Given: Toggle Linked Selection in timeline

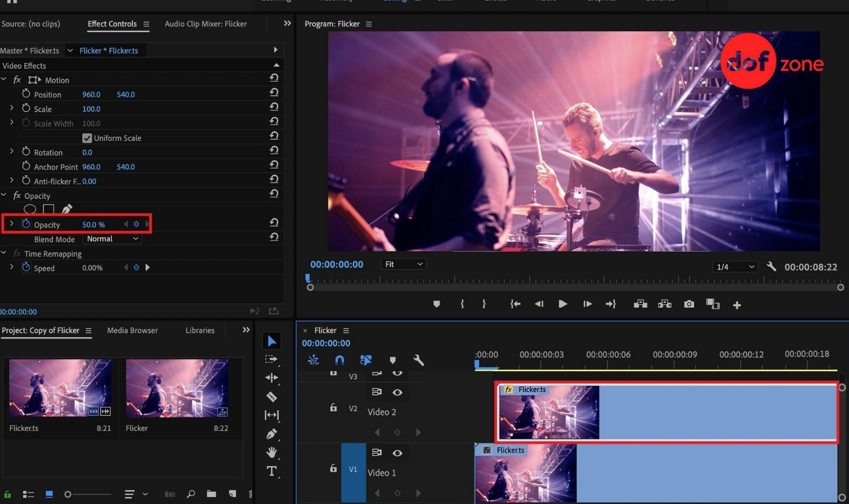Looking at the screenshot, I should coord(366,360).
